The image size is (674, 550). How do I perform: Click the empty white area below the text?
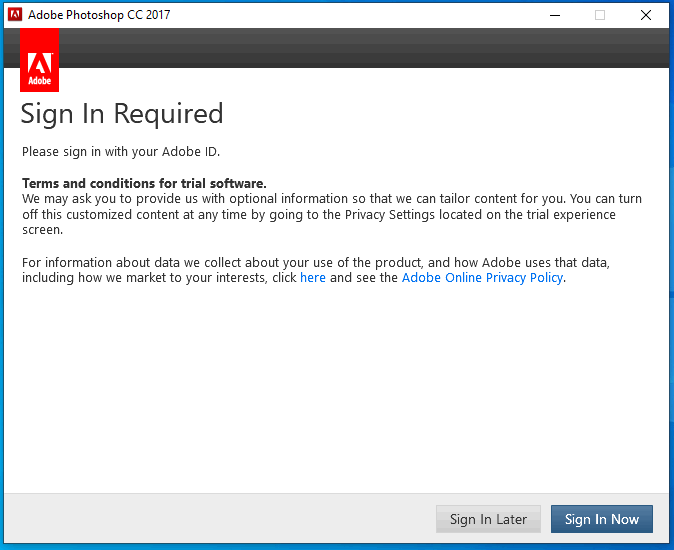[336, 390]
